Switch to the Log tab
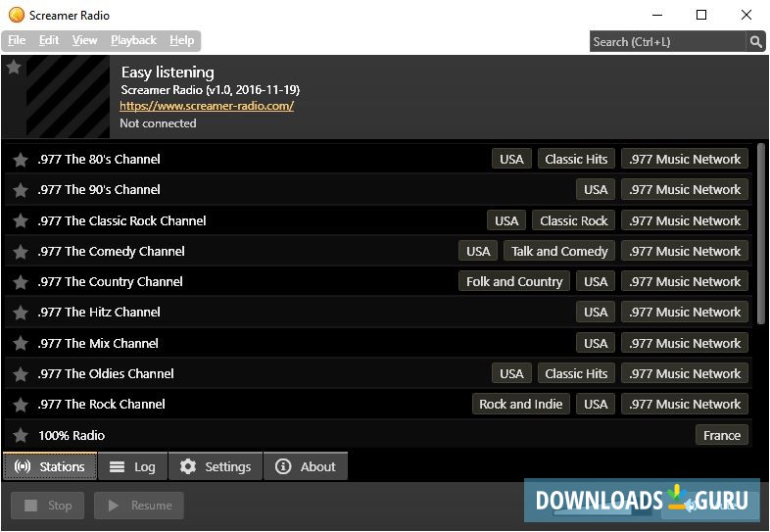Image resolution: width=770 pixels, height=532 pixels. pos(132,466)
